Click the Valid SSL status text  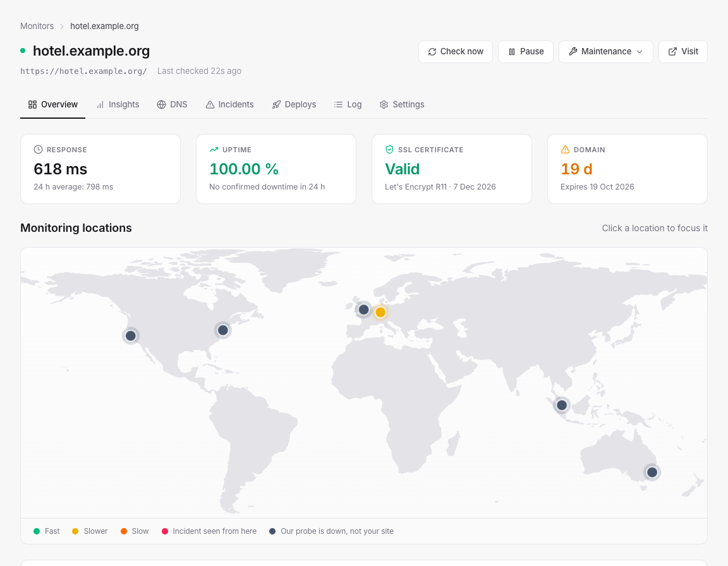(402, 169)
